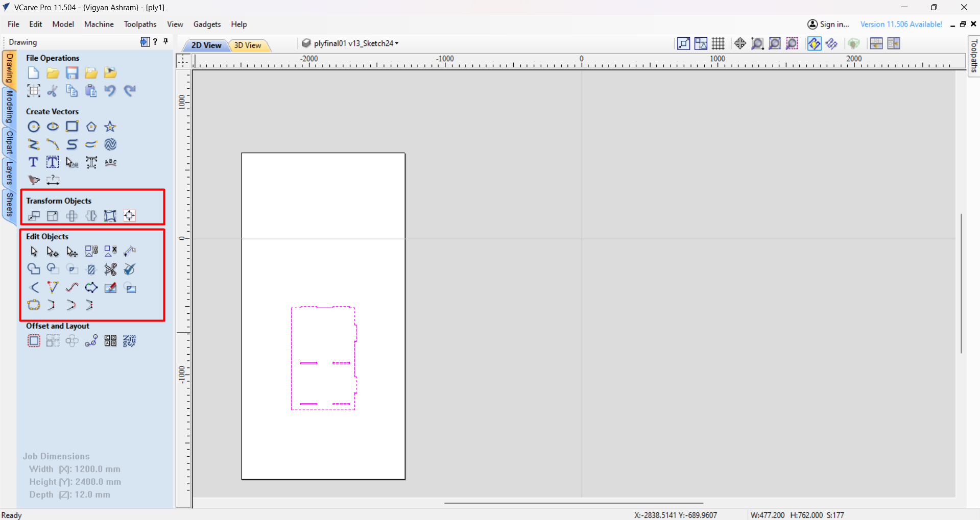Open the Version 11.506 Available! link

(901, 24)
